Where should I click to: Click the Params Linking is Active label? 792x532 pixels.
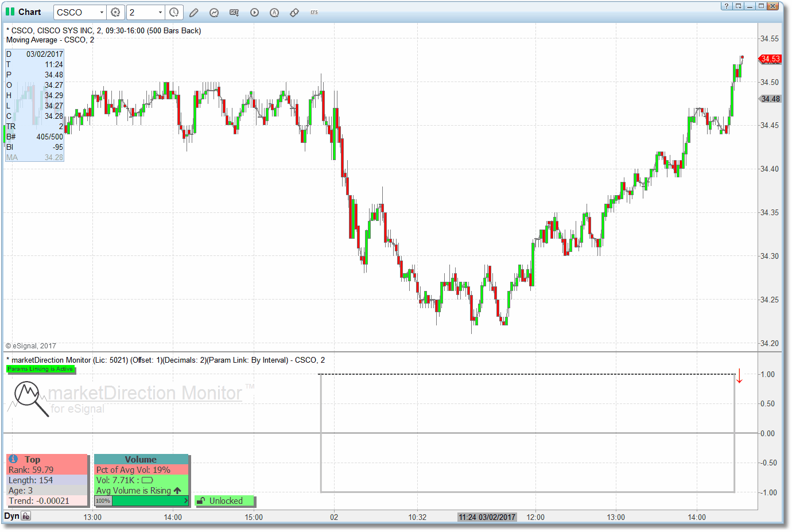40,369
